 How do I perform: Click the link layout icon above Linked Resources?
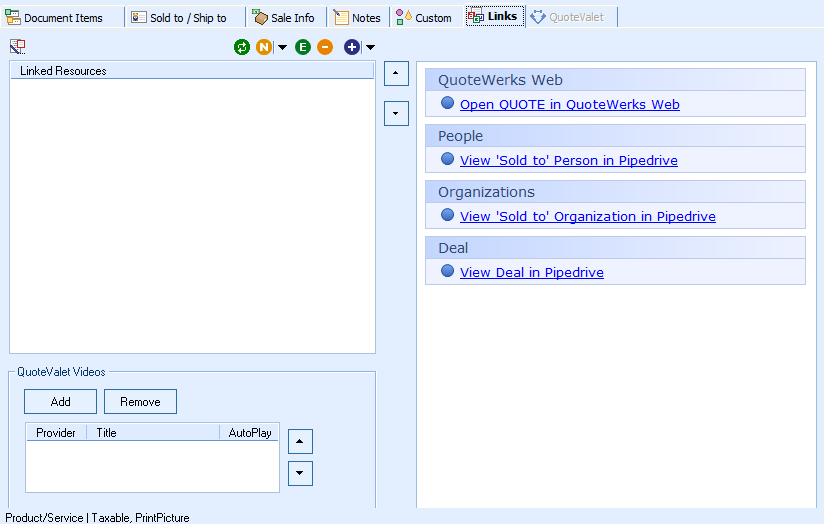(17, 47)
